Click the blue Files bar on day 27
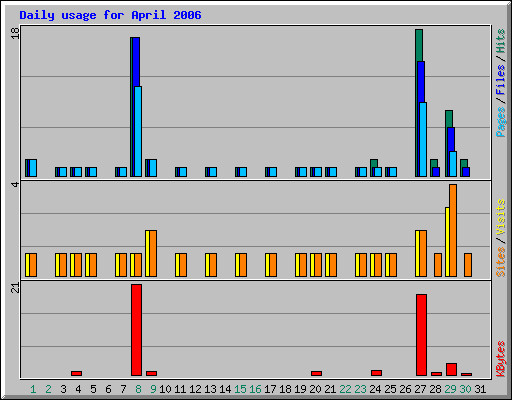 tap(421, 82)
